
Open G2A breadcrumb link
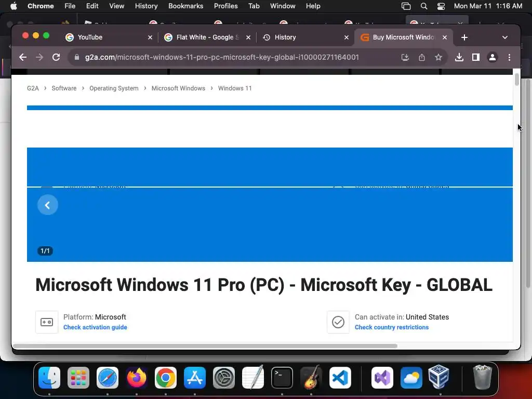33,88
